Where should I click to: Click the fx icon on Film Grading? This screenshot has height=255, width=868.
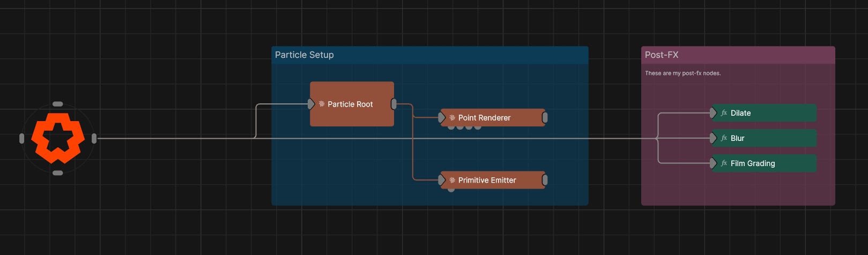[724, 163]
